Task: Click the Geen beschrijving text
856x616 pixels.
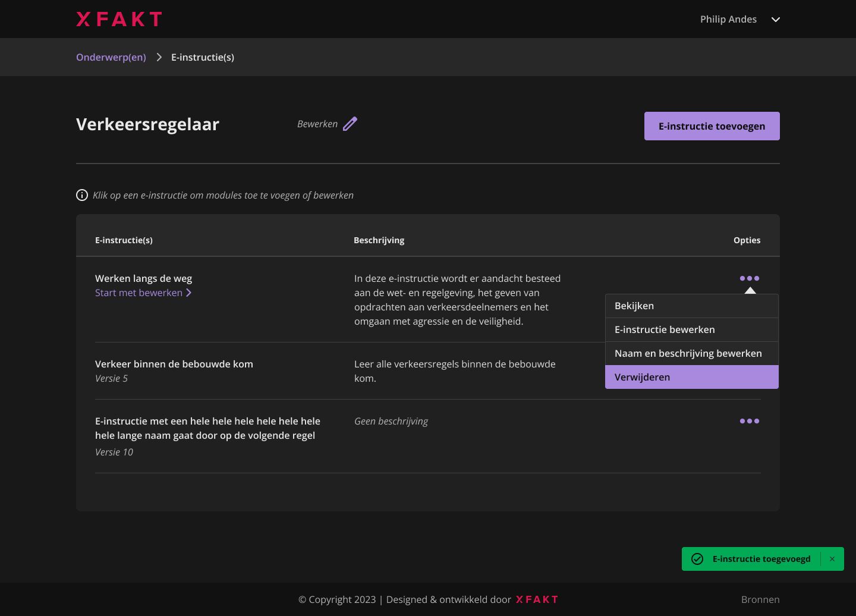Action: click(391, 421)
